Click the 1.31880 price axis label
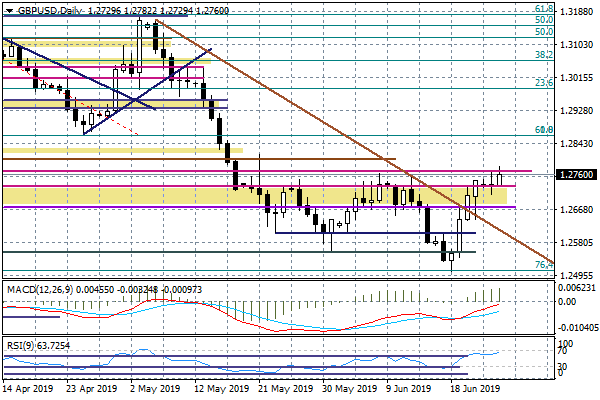 click(x=576, y=12)
